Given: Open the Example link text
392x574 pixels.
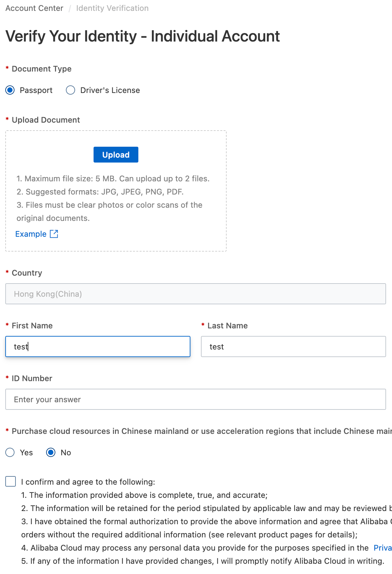Looking at the screenshot, I should point(31,234).
